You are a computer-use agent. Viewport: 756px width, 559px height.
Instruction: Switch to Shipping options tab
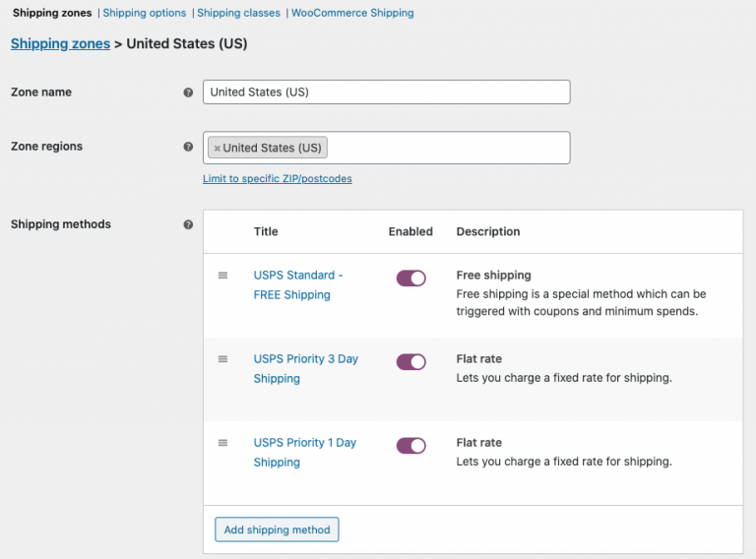tap(145, 13)
